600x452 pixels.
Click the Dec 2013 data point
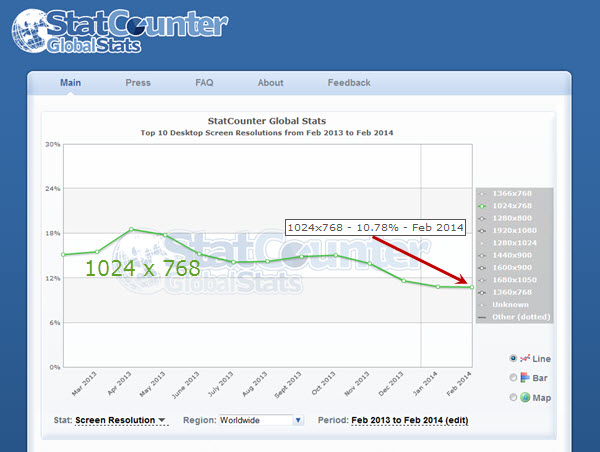(404, 281)
